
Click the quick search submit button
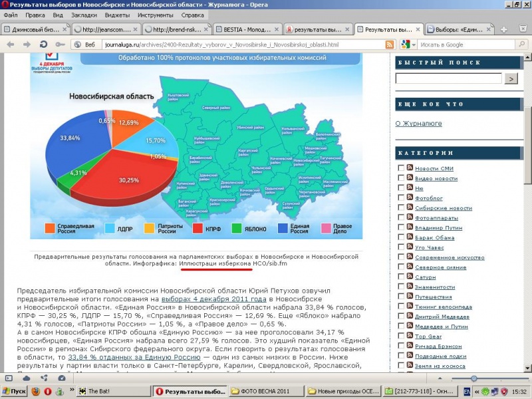(x=511, y=78)
